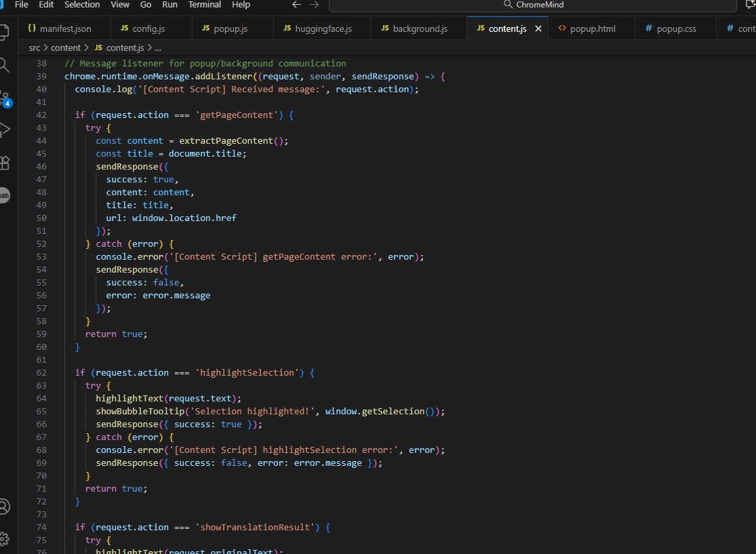Screen dimensions: 756x554
Task: Open the Search view in activity bar
Action: pos(4,65)
